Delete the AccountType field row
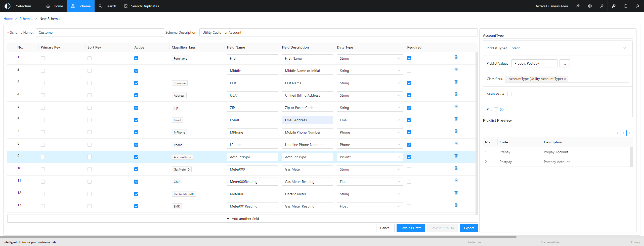Screen dimensions: 644x246 click(456, 156)
